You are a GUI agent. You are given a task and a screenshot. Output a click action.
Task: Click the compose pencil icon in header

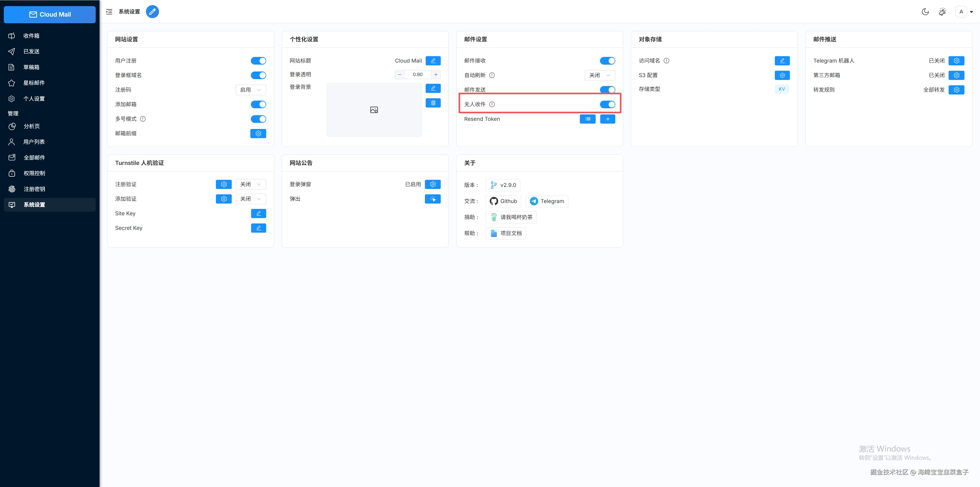(152, 12)
